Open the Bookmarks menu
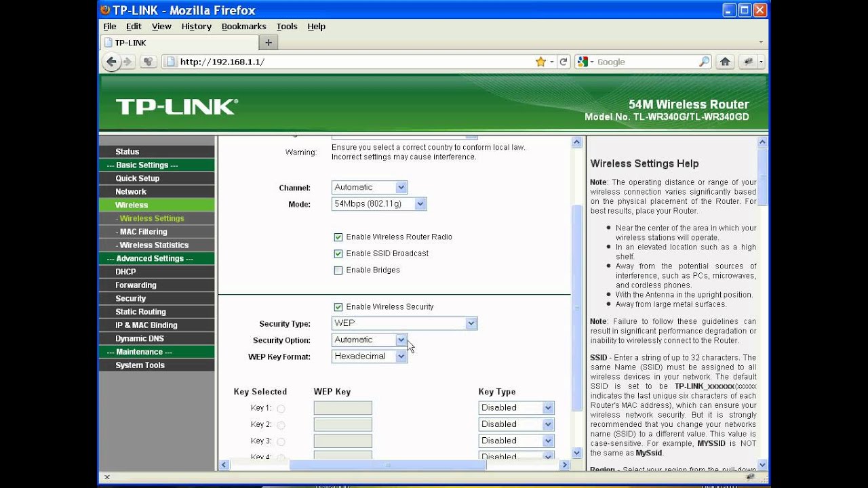Screen dimensions: 868x488 (x=244, y=26)
